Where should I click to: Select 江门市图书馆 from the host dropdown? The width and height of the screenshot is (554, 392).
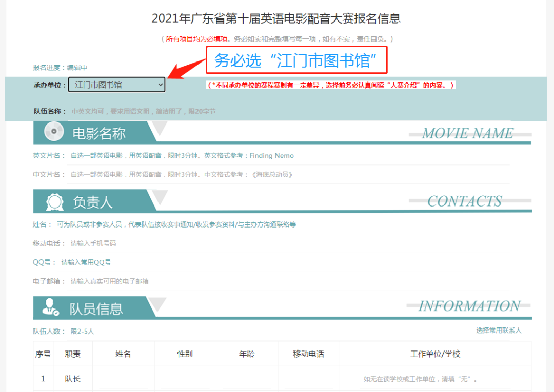108,85
